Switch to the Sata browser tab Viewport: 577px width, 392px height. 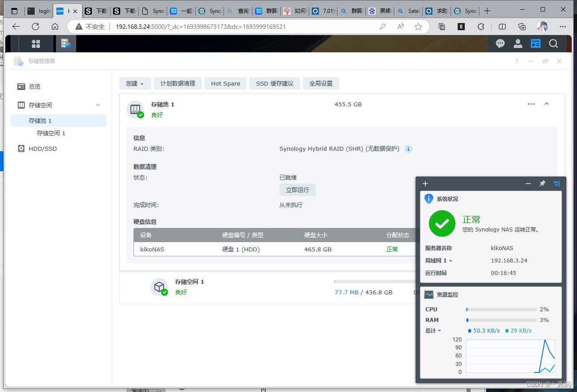point(408,11)
